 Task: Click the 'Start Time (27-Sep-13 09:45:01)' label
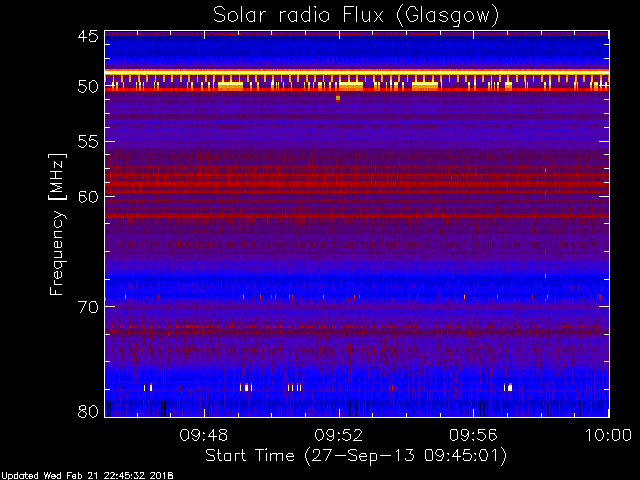coord(356,456)
